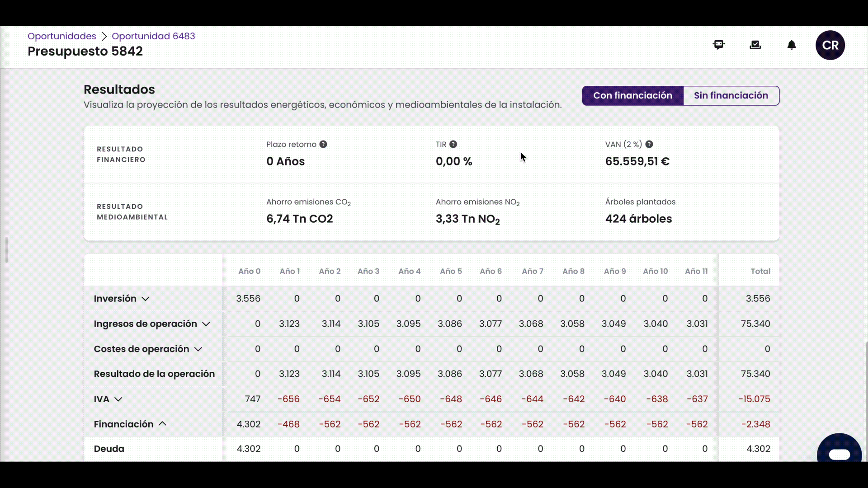
Task: Click IVA Año 0 value 747
Action: click(x=253, y=399)
